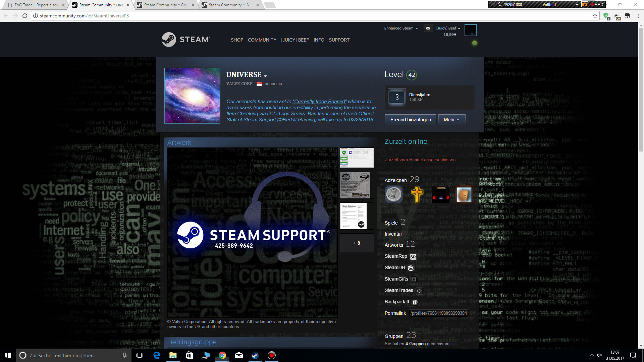Open the SteamDB database icon
The image size is (644, 362).
pos(411,268)
